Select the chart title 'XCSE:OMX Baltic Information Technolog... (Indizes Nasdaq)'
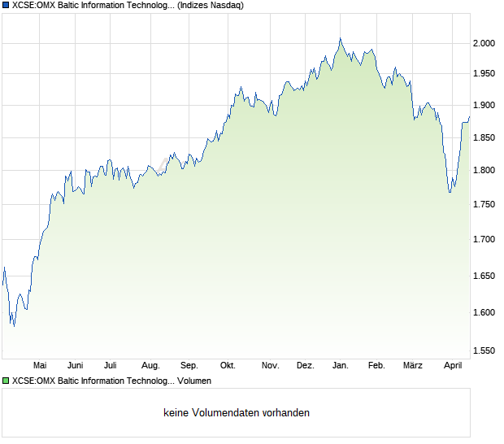The height and width of the screenshot is (444, 504). 128,6
